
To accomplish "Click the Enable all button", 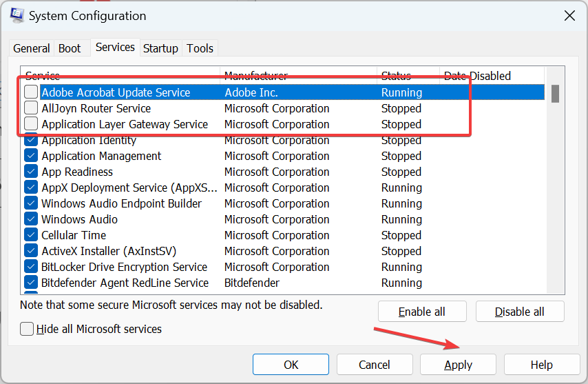I will tap(422, 312).
